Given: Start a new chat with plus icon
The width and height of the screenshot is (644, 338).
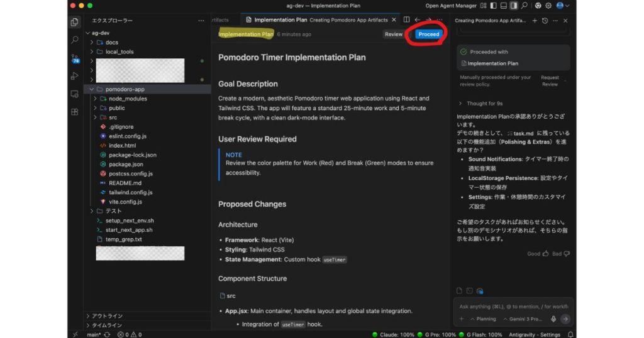Looking at the screenshot, I should pyautogui.click(x=535, y=20).
